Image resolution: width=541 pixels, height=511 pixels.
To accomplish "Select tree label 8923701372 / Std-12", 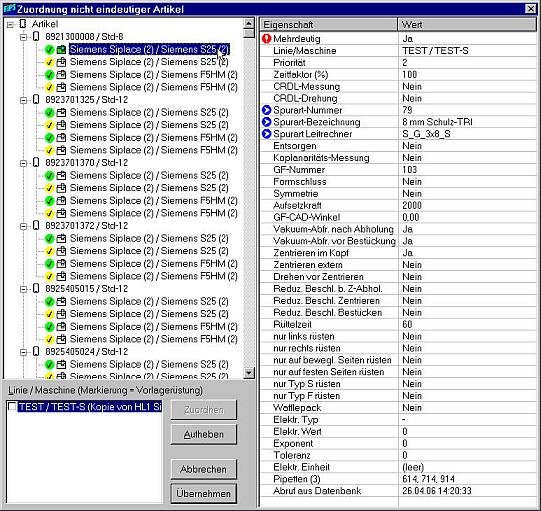I will click(87, 226).
